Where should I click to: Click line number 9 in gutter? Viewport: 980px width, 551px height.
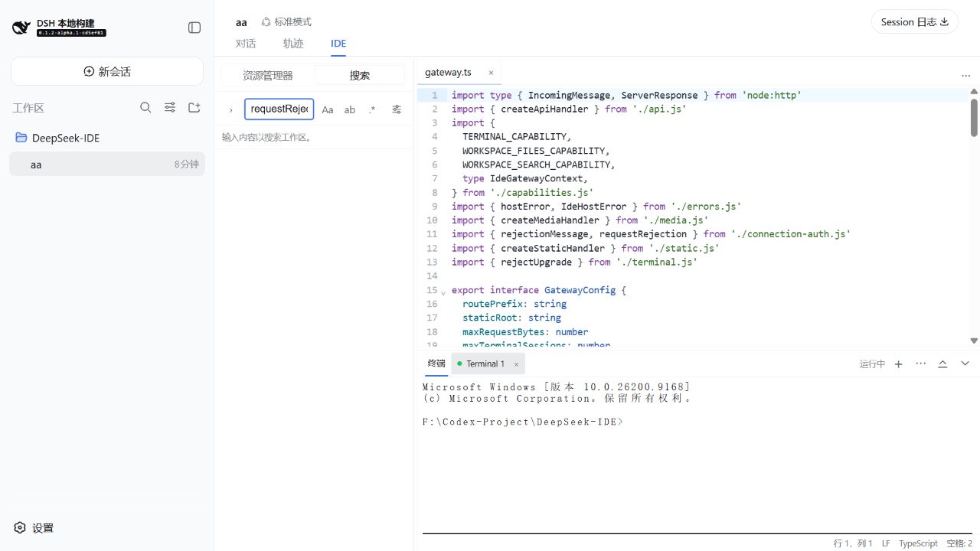tap(434, 207)
